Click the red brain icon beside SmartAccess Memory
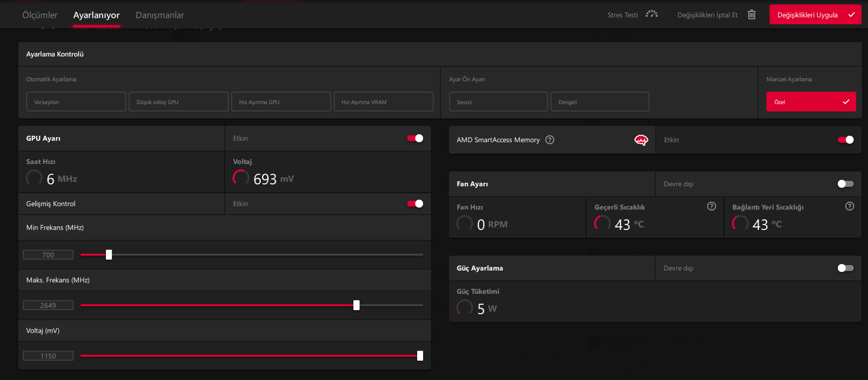This screenshot has height=380, width=868. [641, 140]
